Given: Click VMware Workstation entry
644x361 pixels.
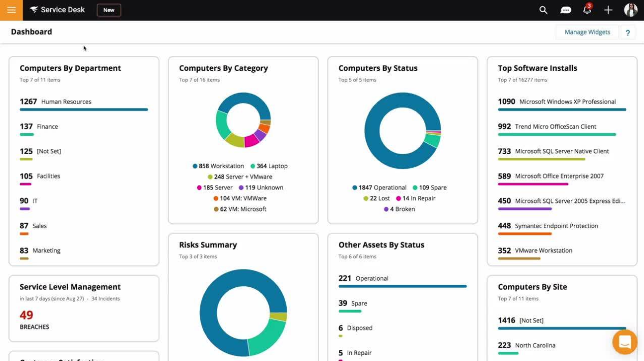Looking at the screenshot, I should pos(562,252).
